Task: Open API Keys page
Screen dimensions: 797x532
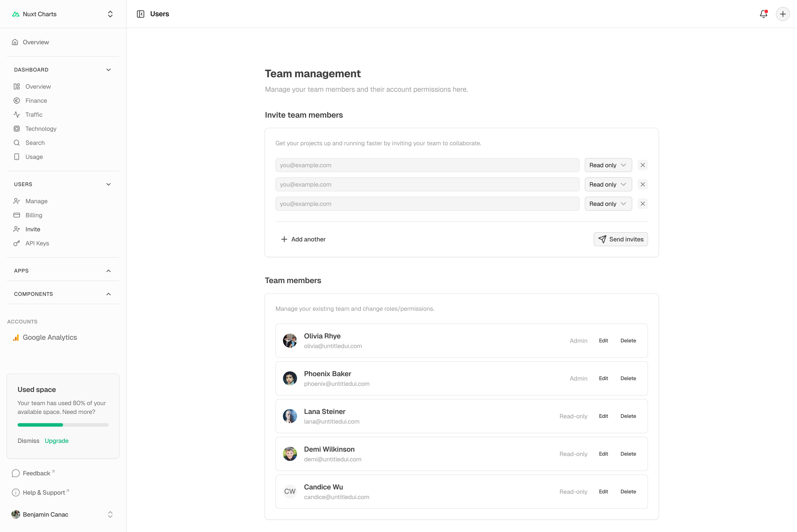Action: pos(37,243)
